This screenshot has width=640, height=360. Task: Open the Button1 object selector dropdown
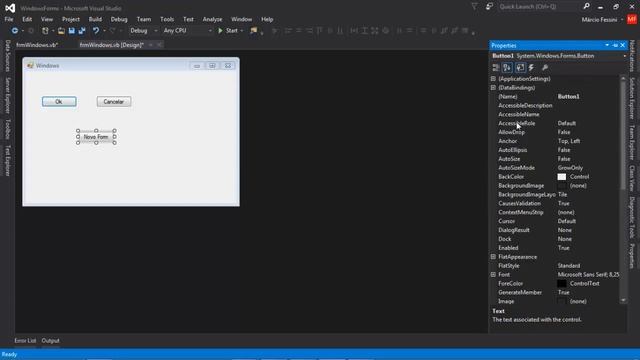pos(624,56)
